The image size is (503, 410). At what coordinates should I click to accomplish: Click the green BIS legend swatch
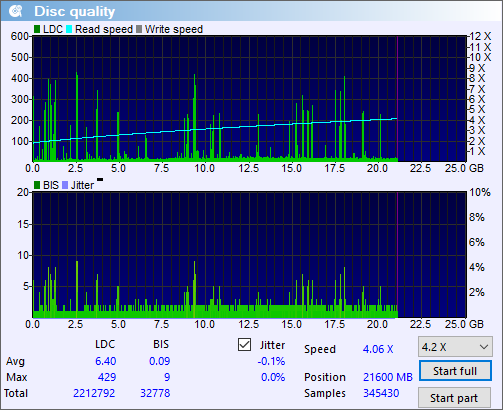point(37,185)
